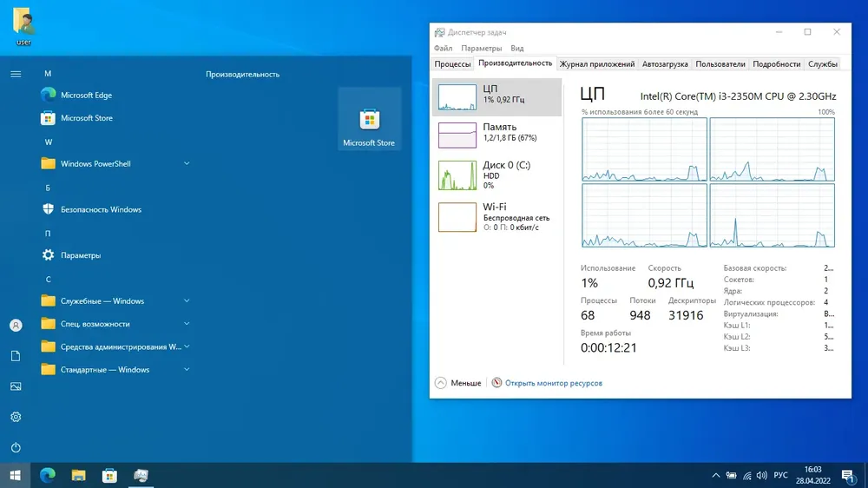Expand the Windows PowerShell folder chevron
Viewport: 868px width, 488px height.
(187, 163)
